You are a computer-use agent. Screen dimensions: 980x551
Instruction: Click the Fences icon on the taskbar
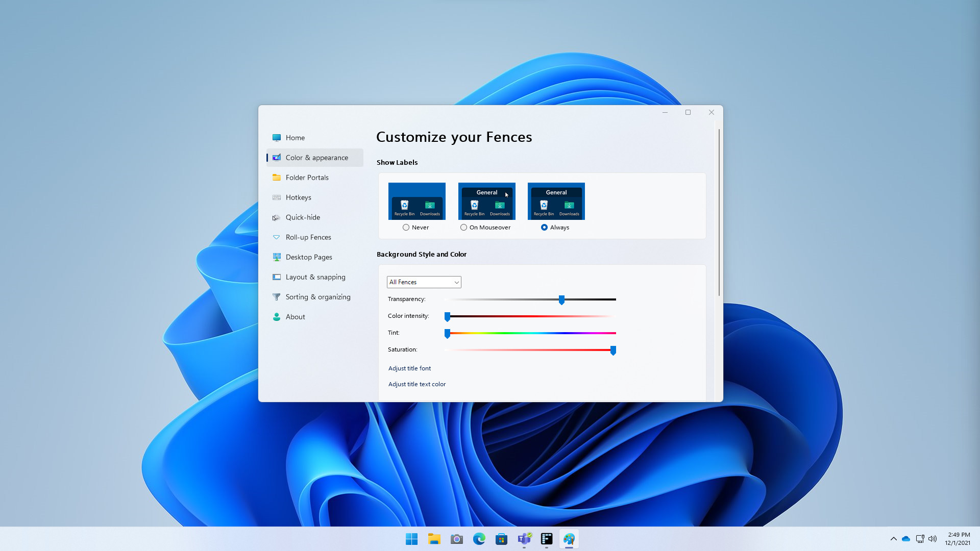pyautogui.click(x=569, y=539)
